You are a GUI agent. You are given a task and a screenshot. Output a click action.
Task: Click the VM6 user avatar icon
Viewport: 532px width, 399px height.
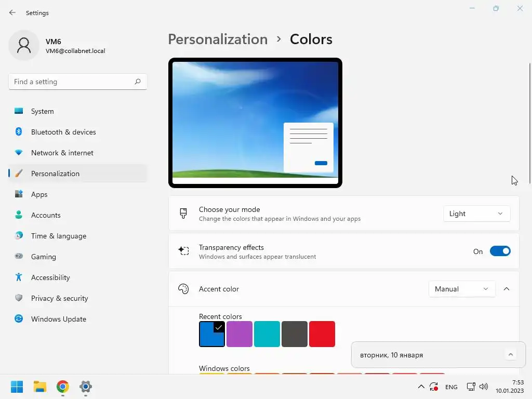[x=24, y=46]
